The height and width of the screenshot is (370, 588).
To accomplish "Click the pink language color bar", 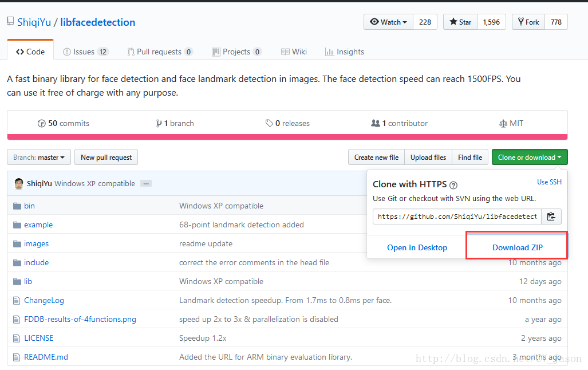I will pos(287,137).
